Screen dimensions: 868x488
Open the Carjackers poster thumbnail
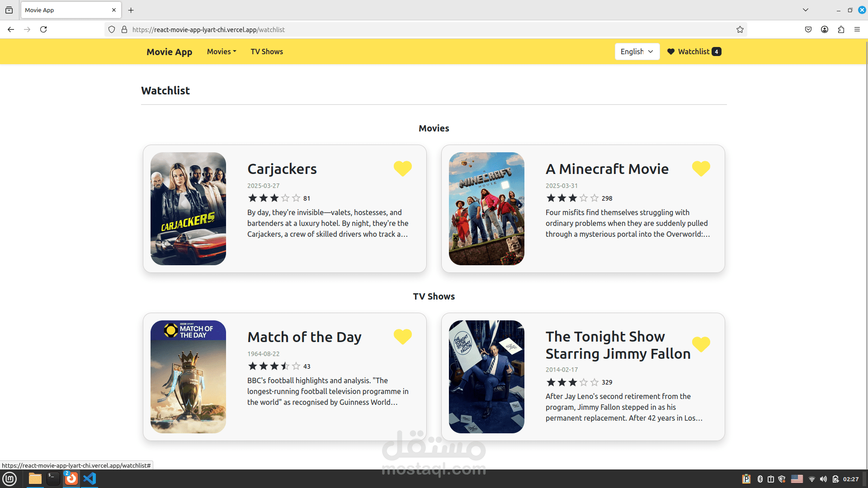coord(188,209)
